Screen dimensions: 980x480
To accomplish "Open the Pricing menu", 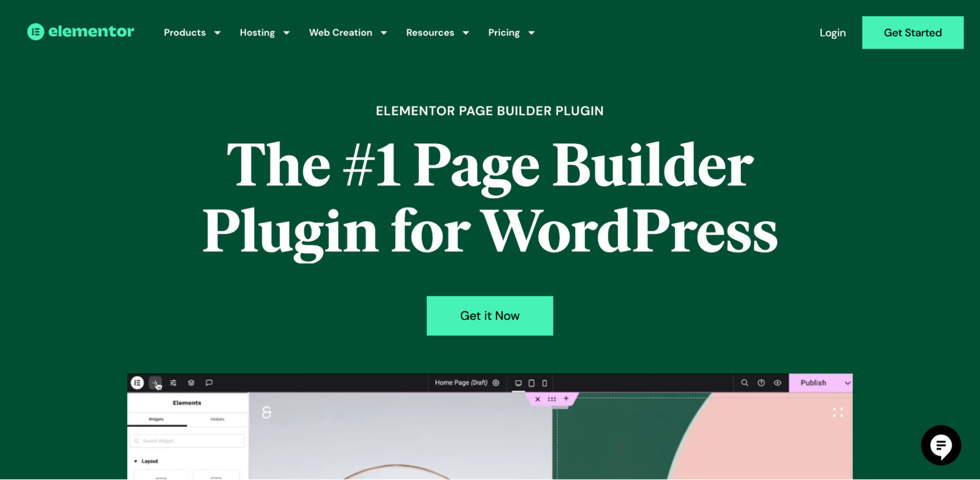I will (x=504, y=33).
